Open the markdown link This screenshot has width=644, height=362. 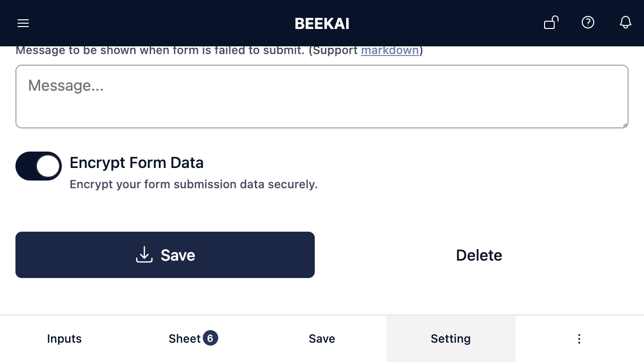[x=390, y=50]
